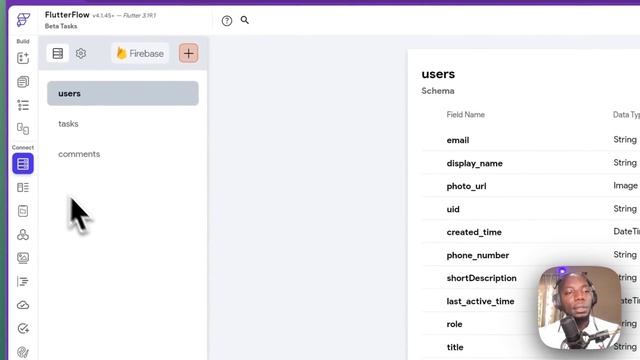Click the role field row
This screenshot has width=640, height=360.
pos(531,324)
